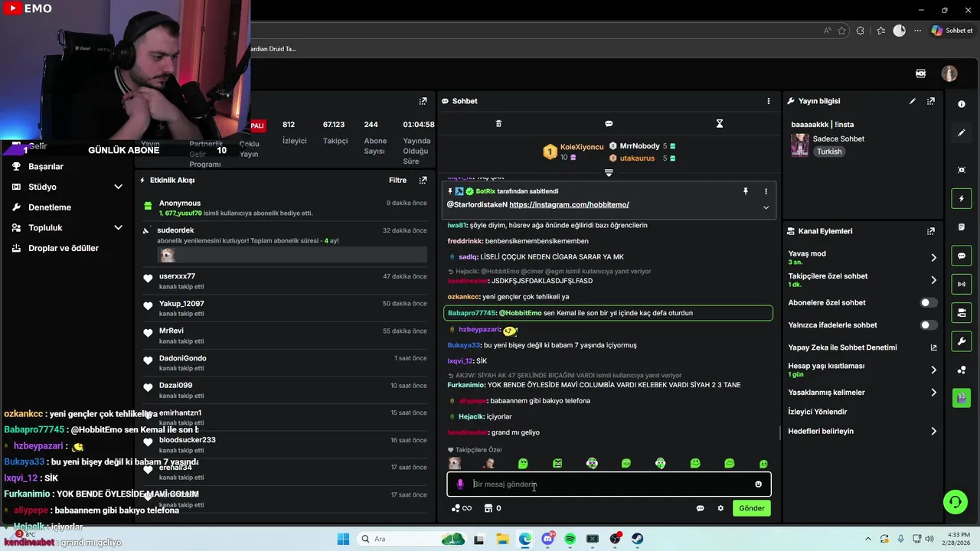Open Takipçilere özel sohbet settings arrow

pyautogui.click(x=933, y=280)
